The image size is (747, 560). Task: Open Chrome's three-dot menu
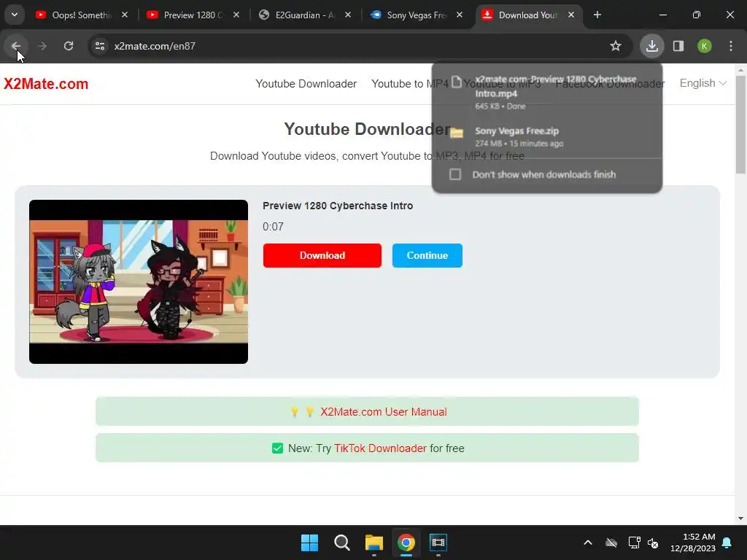[x=731, y=46]
